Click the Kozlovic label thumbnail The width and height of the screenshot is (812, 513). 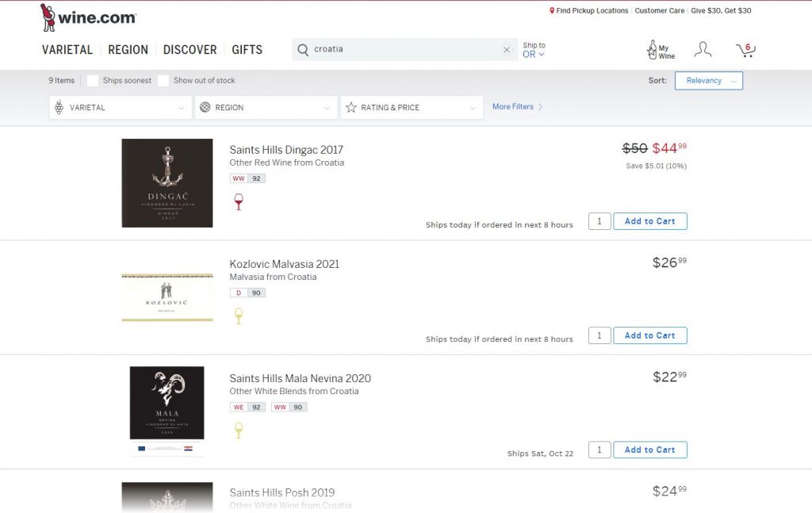pos(167,297)
